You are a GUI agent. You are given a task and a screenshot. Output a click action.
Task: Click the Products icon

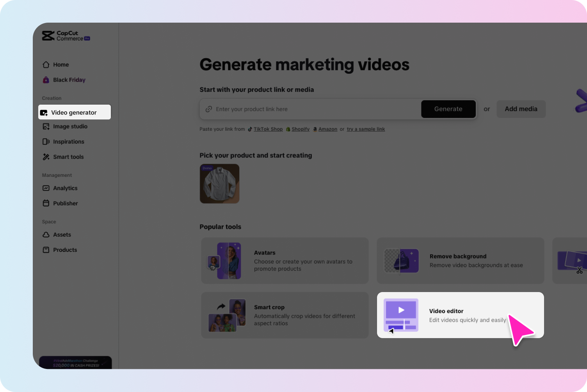pyautogui.click(x=46, y=249)
